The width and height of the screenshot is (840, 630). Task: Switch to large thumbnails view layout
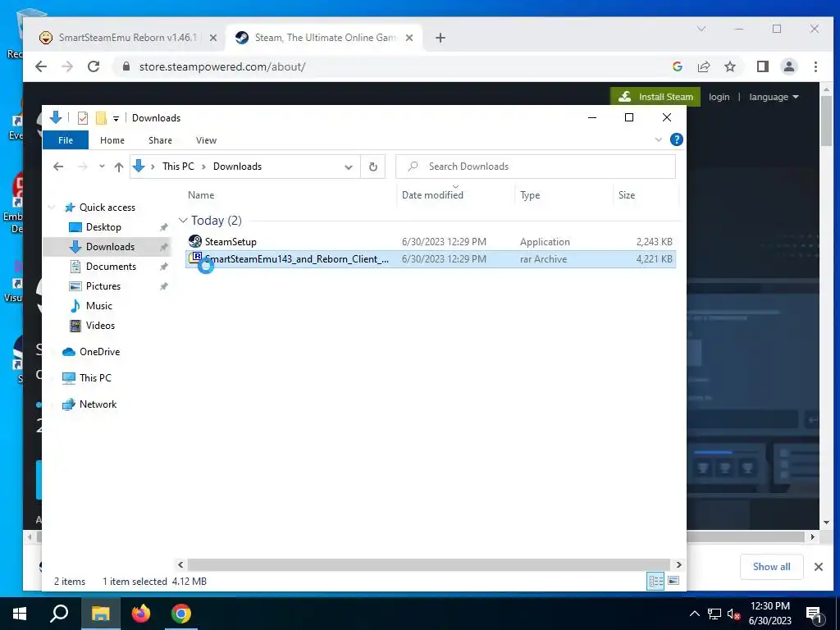[x=673, y=582]
